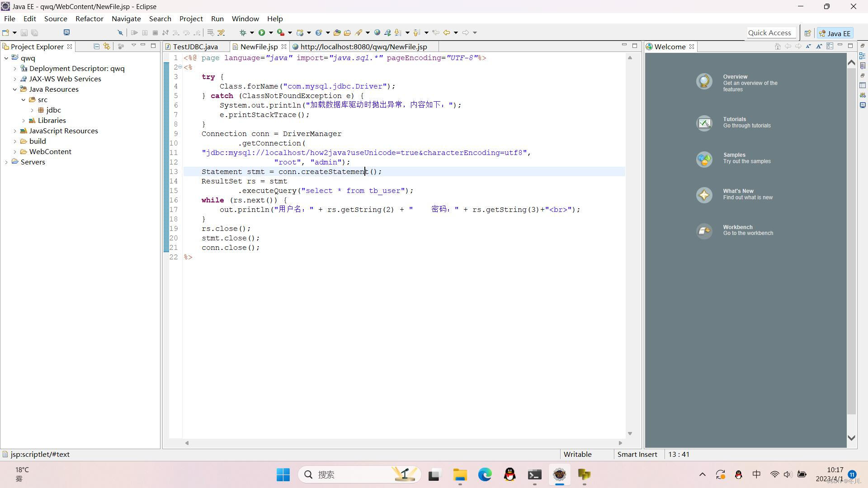Click the Console view icon in right trim
Viewport: 868px width, 488px height.
863,105
